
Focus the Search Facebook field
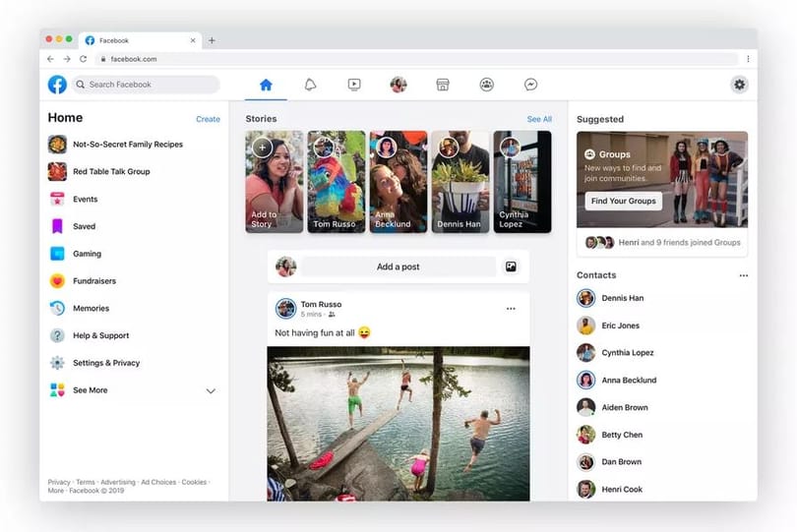[147, 85]
